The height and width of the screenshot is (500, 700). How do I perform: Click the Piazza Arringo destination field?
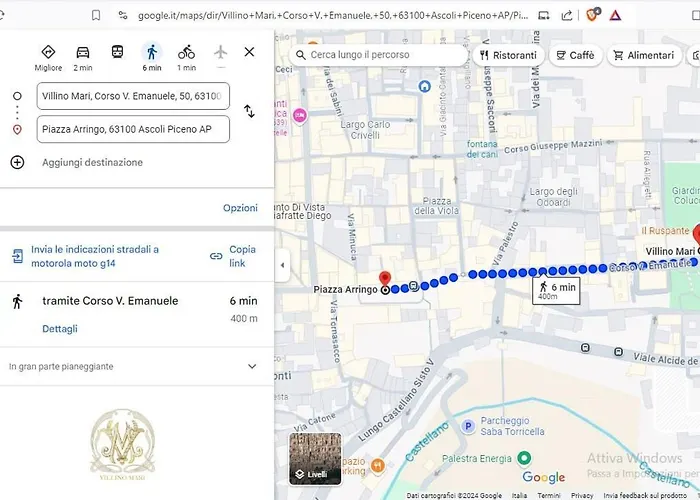(133, 129)
